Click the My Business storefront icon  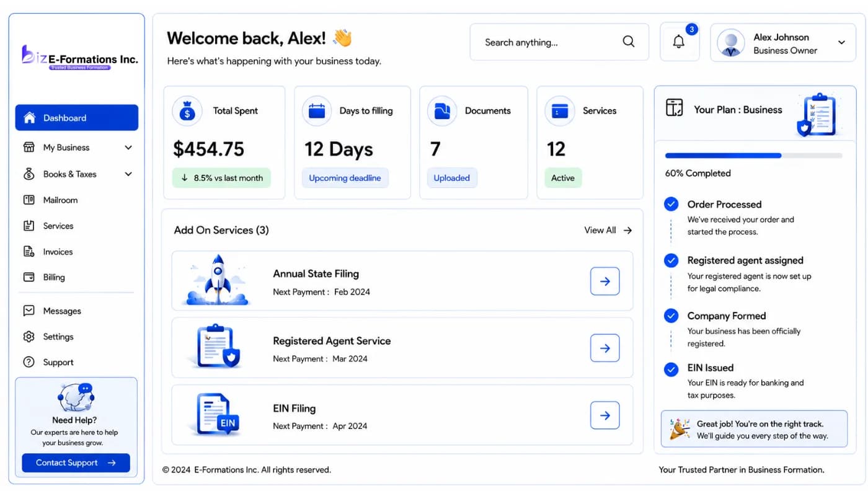point(29,148)
